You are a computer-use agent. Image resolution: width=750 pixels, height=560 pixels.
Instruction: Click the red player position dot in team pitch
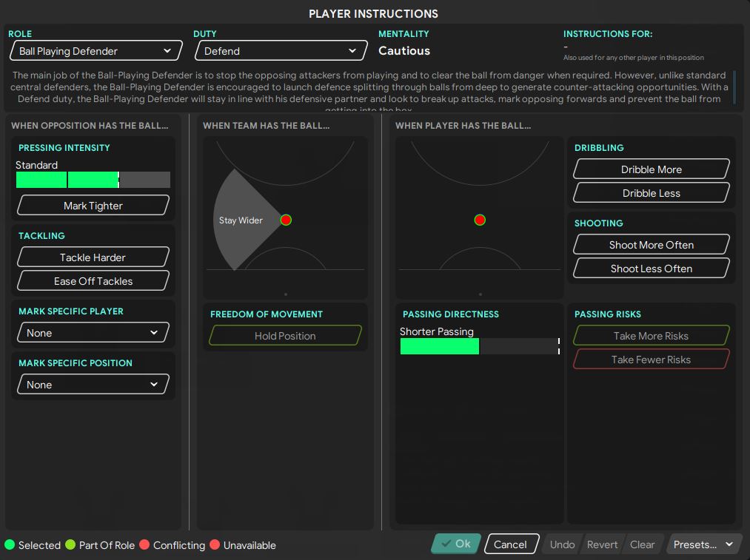286,220
